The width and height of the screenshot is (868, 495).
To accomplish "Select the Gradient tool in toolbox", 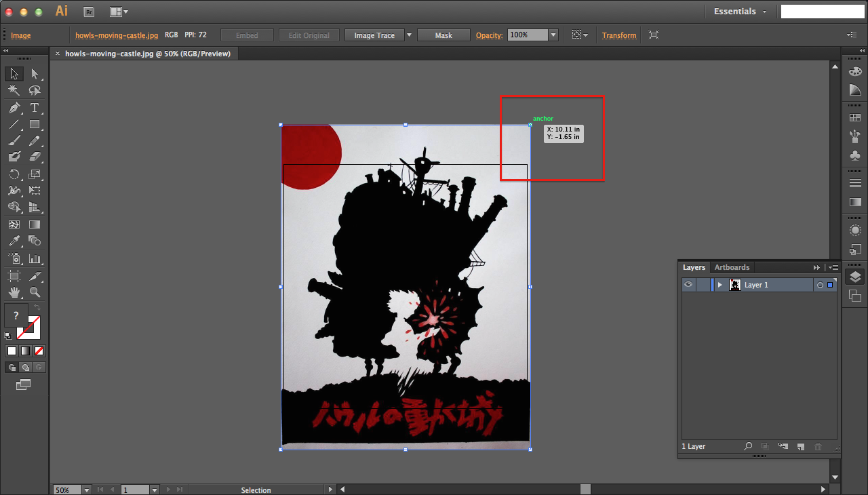I will tap(35, 224).
